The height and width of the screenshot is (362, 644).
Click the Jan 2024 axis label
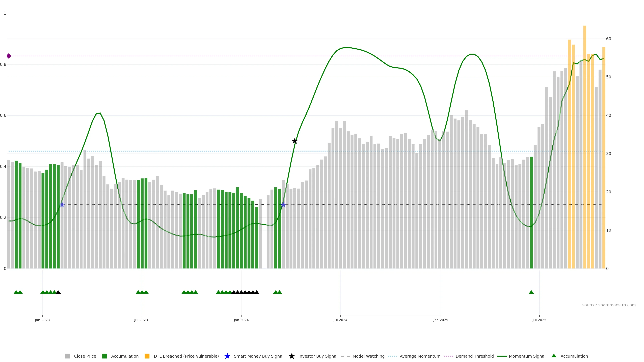click(x=241, y=320)
